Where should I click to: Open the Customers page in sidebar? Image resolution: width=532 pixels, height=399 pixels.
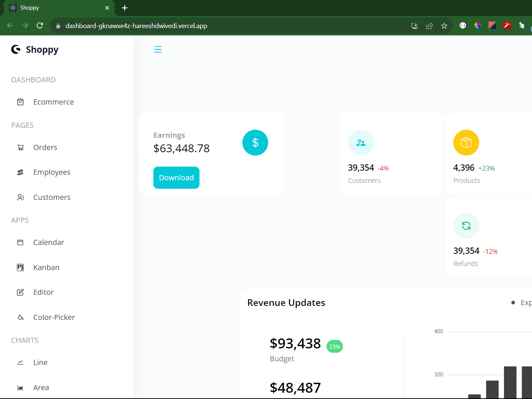pos(52,197)
